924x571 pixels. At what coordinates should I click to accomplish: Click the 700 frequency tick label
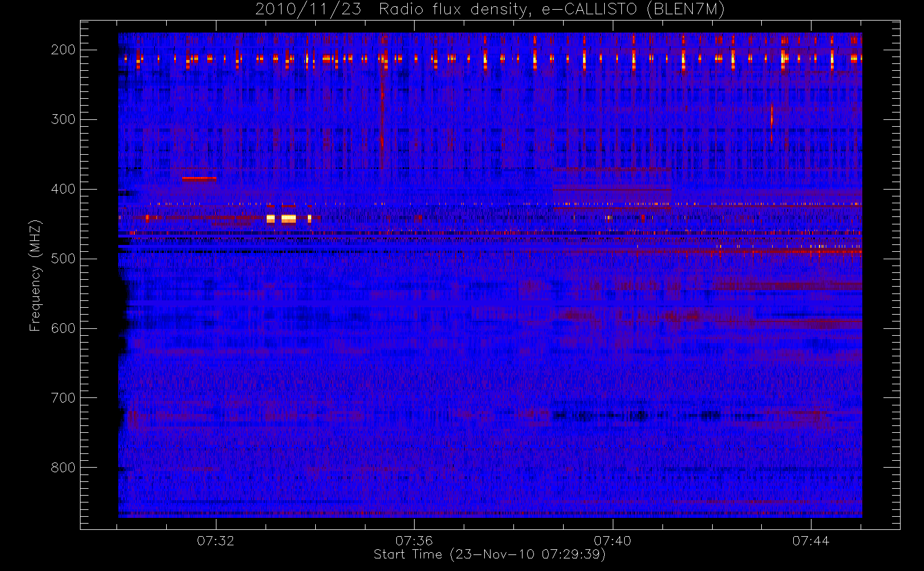(63, 398)
